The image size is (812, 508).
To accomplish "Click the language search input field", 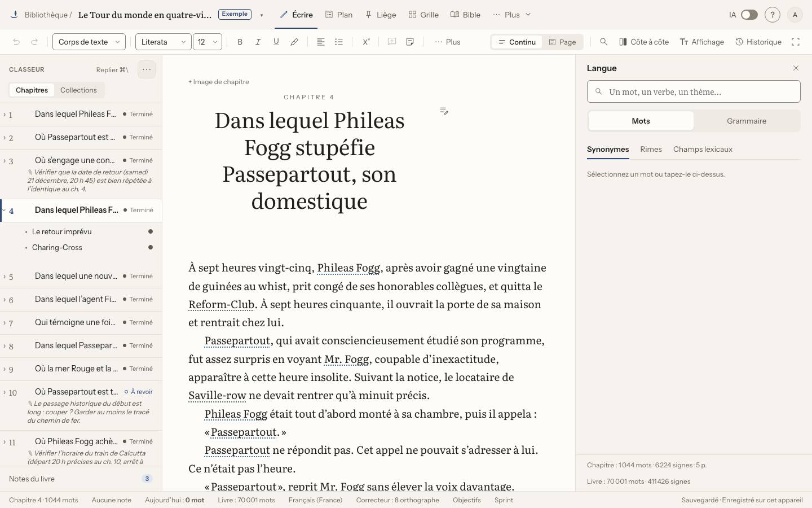I will 694,91.
